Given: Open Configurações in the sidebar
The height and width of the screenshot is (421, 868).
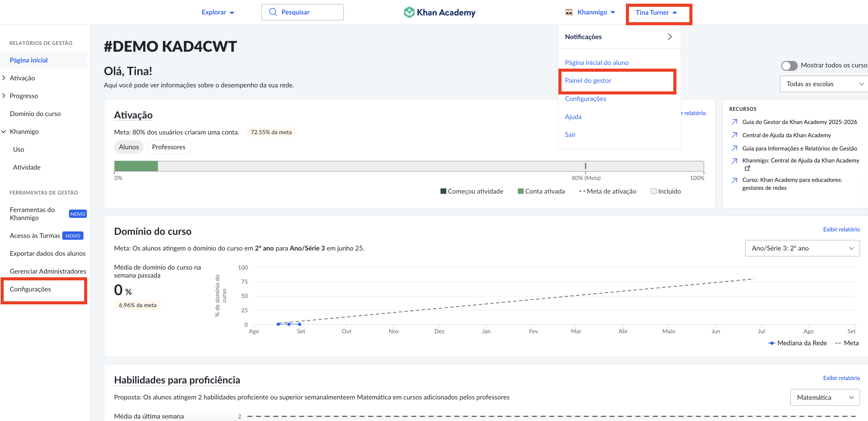Looking at the screenshot, I should point(30,289).
